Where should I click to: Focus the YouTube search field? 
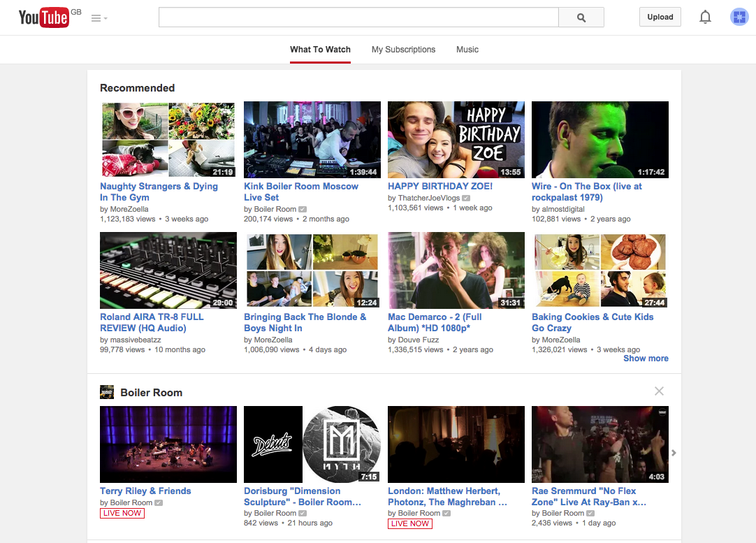click(x=358, y=17)
